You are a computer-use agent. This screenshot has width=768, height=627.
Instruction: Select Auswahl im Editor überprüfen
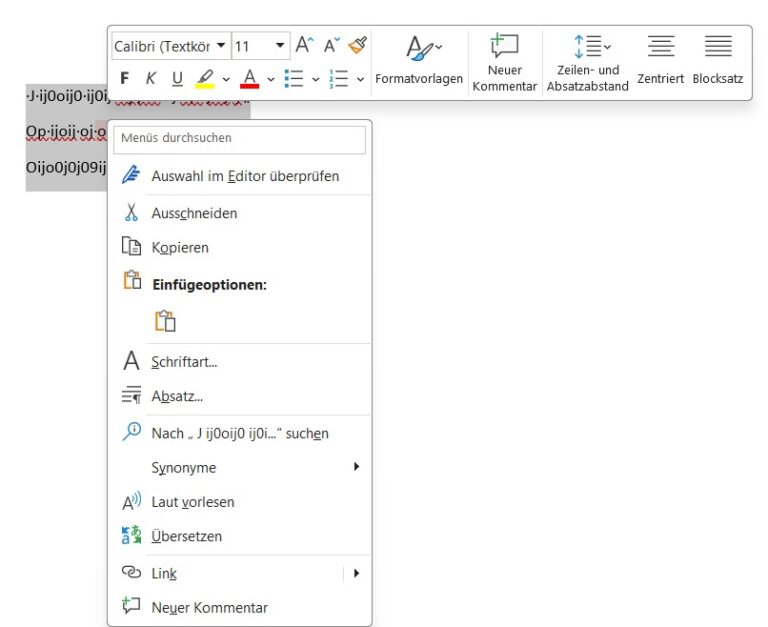tap(240, 175)
